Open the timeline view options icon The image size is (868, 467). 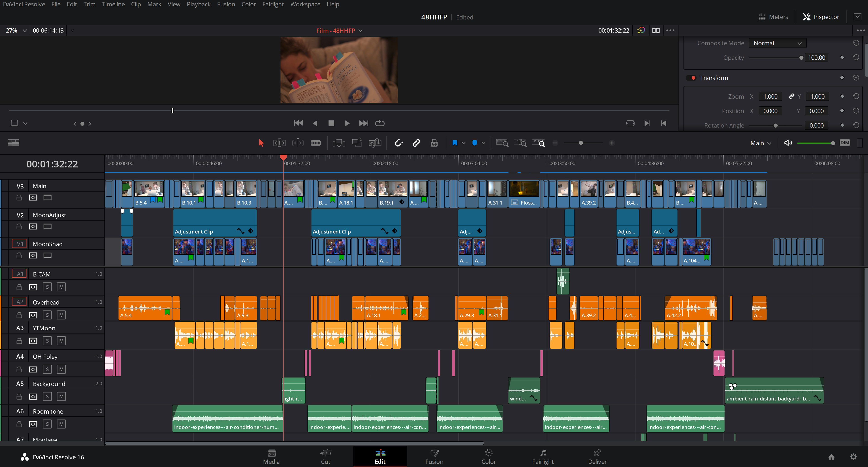coord(14,143)
